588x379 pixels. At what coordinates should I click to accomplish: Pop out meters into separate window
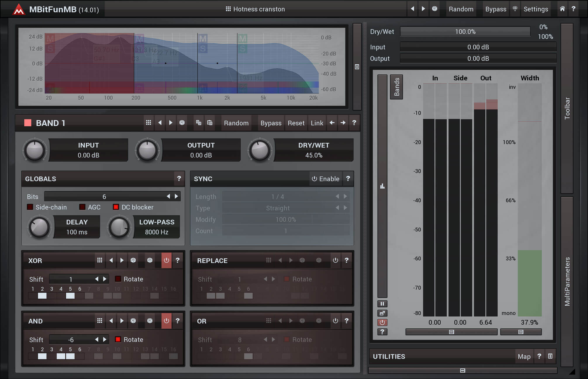pyautogui.click(x=382, y=313)
